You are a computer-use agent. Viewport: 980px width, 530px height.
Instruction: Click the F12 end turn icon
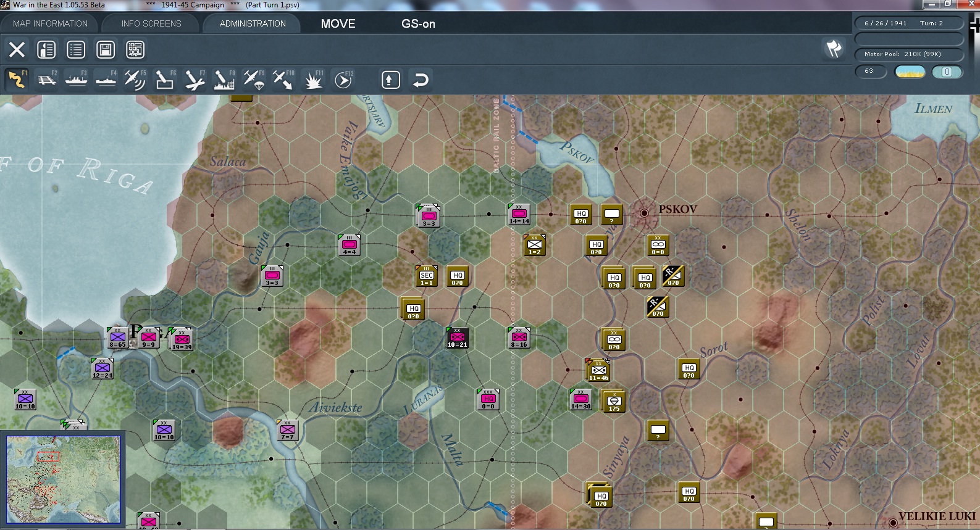click(x=343, y=80)
